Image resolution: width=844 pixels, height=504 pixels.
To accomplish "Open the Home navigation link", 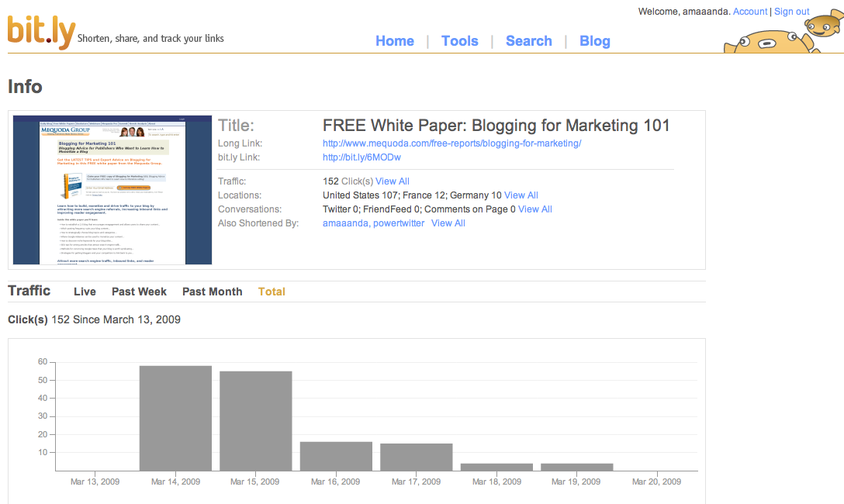I will [395, 41].
